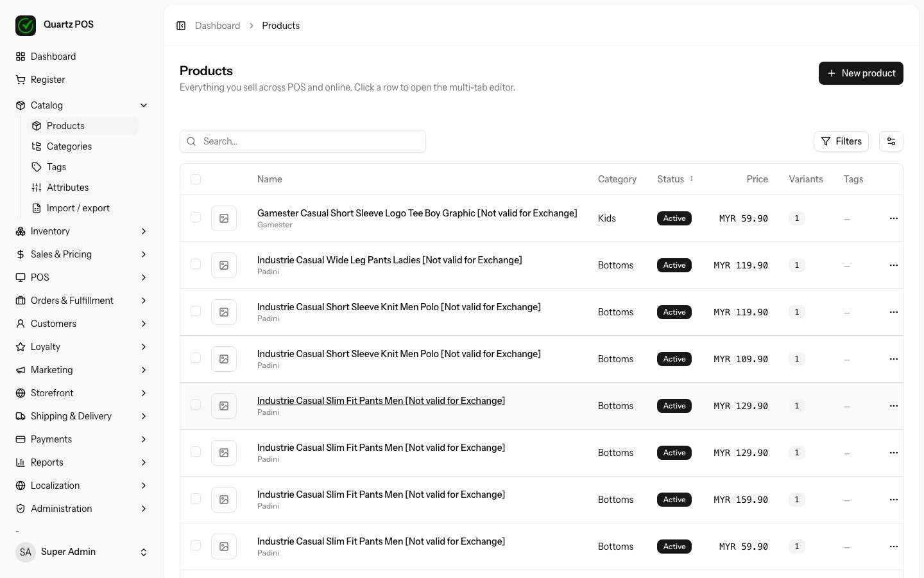Viewport: 924px width, 578px height.
Task: Click the Dashboard breadcrumb link
Action: click(x=218, y=26)
